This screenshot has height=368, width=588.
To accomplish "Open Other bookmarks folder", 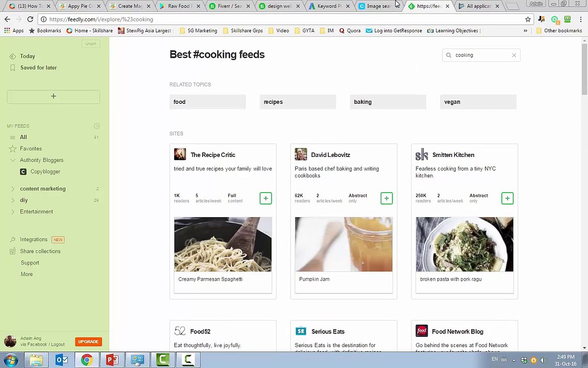I will tap(559, 31).
